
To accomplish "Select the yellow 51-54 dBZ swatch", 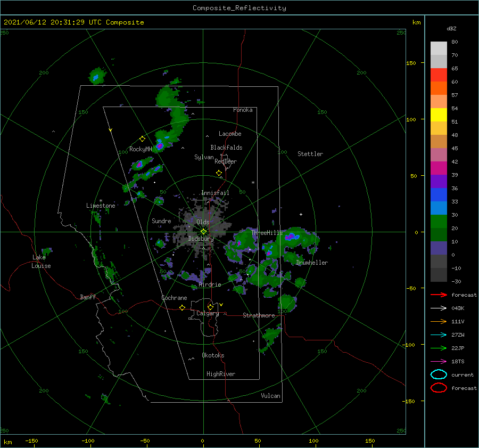I will 439,115.
